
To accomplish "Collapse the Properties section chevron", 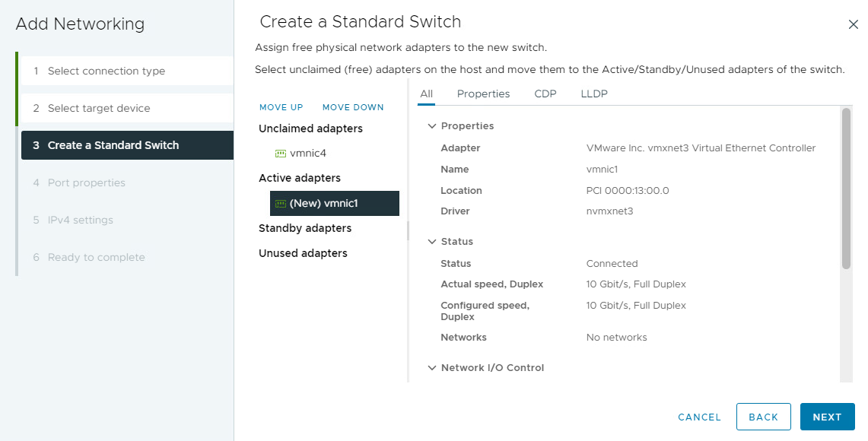I will (x=432, y=126).
